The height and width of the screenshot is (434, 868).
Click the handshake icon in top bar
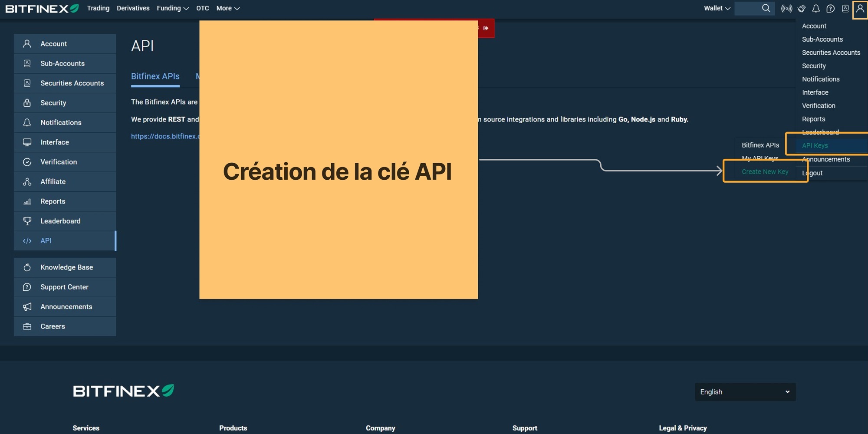coord(802,8)
